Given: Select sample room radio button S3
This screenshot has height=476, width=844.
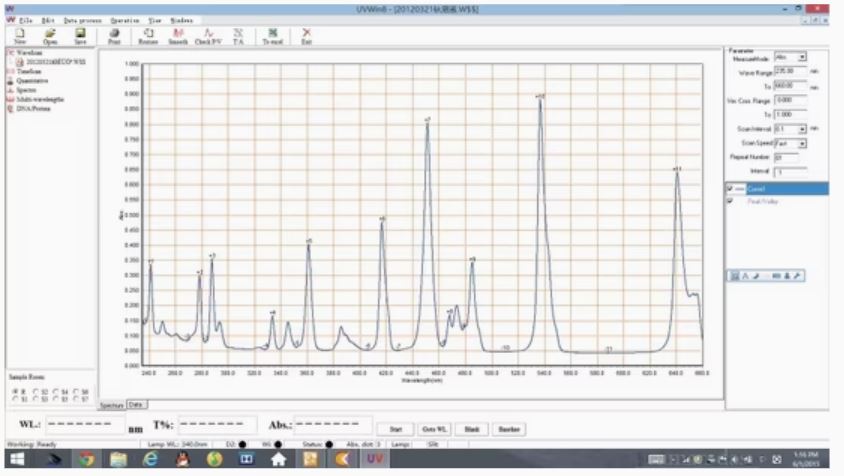Looking at the screenshot, I should pyautogui.click(x=36, y=399).
